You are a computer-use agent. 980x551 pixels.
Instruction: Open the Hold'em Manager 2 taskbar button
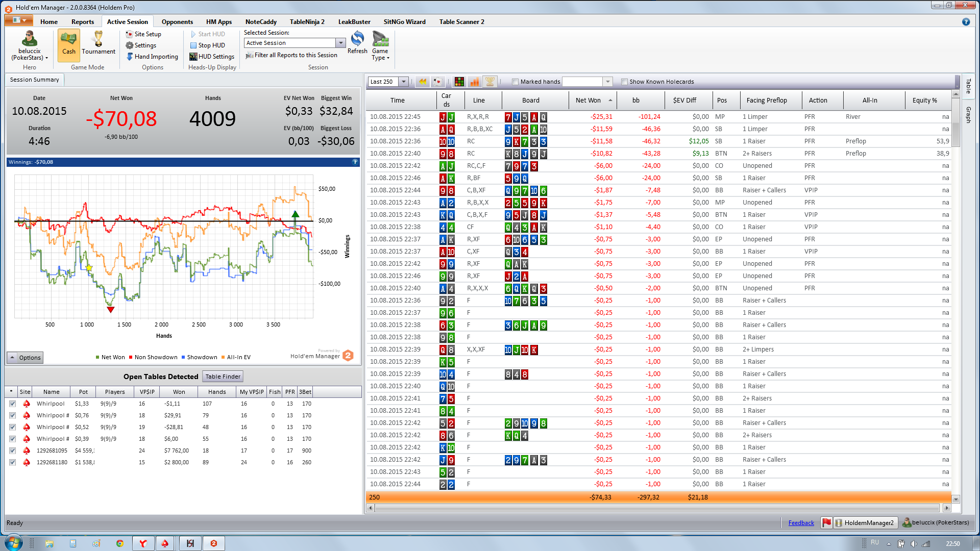[214, 543]
